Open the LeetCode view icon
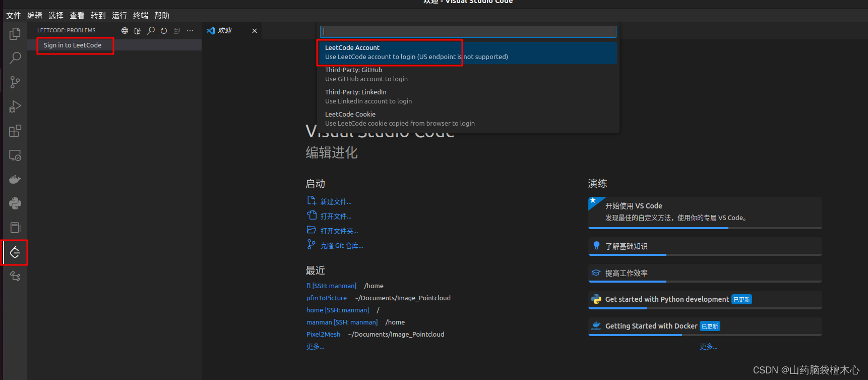 pos(15,252)
